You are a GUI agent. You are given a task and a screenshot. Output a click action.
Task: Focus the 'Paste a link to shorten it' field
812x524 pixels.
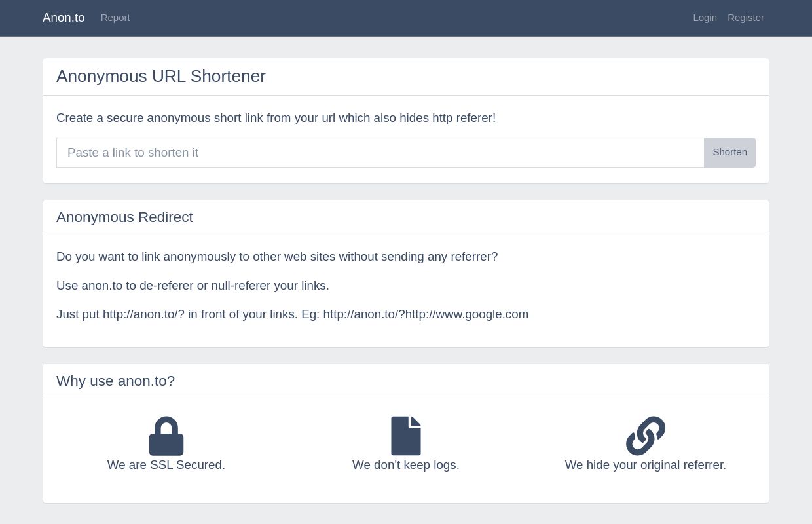(x=380, y=153)
